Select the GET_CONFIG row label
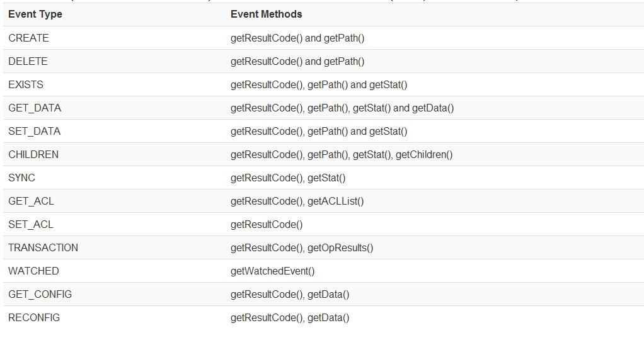Viewport: 644px width, 340px height. 40,295
